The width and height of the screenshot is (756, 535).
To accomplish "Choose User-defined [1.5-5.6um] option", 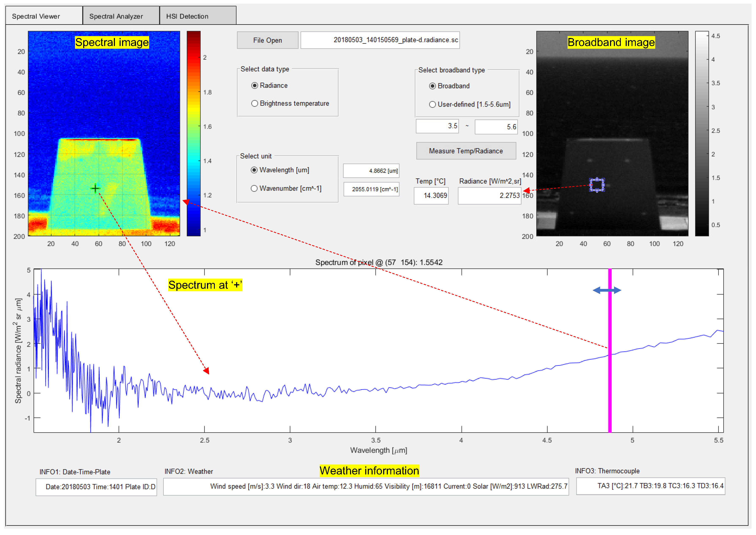I will [x=432, y=104].
